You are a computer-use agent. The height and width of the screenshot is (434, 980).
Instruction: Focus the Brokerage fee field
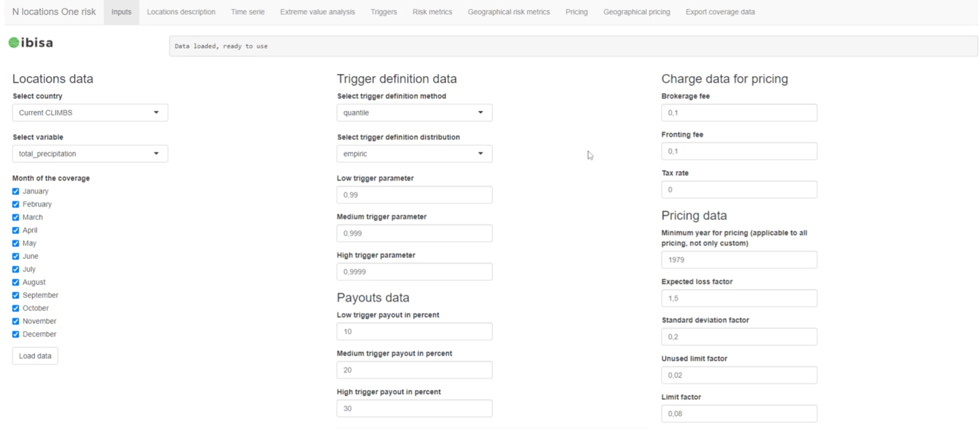click(x=739, y=112)
